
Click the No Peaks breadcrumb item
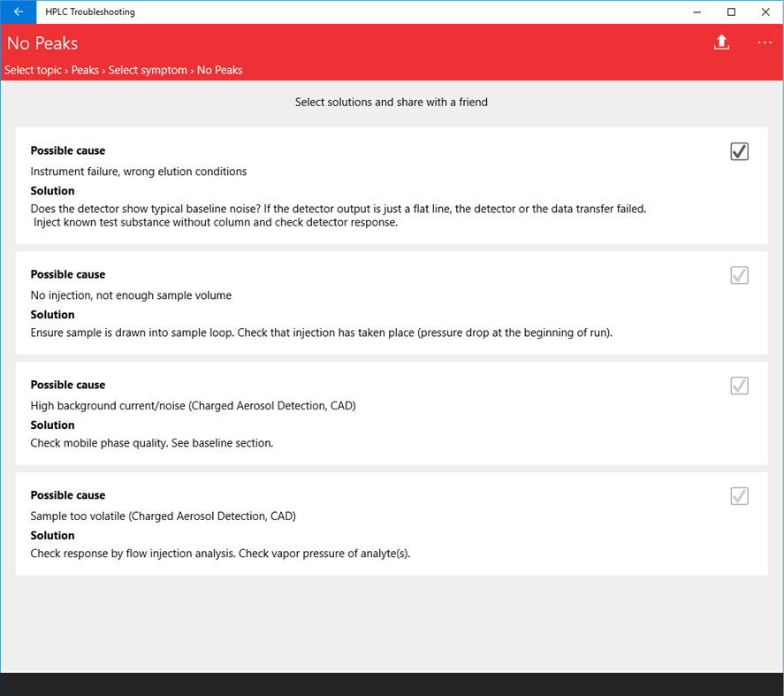[220, 70]
